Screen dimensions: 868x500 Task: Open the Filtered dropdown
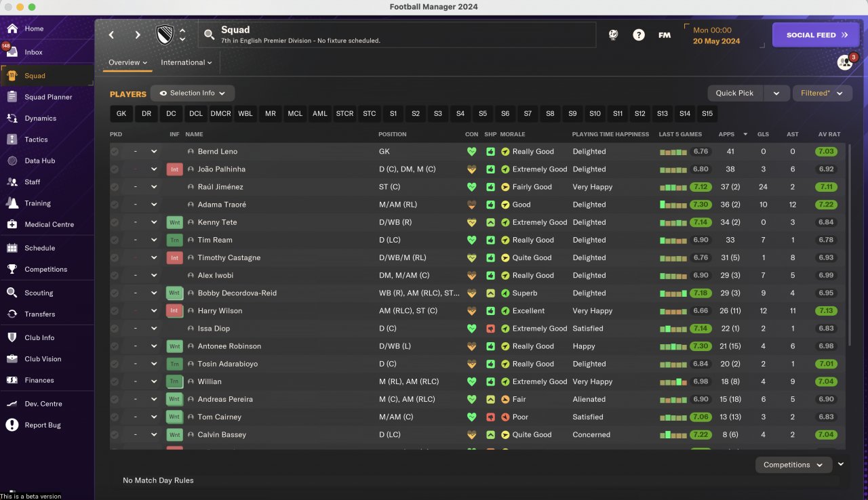pos(823,93)
